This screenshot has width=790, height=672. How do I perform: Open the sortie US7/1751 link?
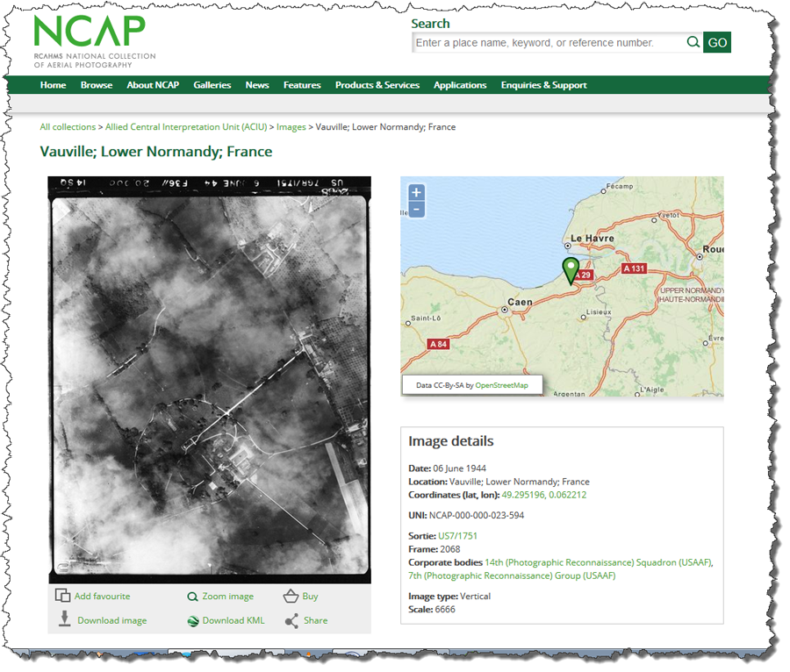click(x=457, y=536)
